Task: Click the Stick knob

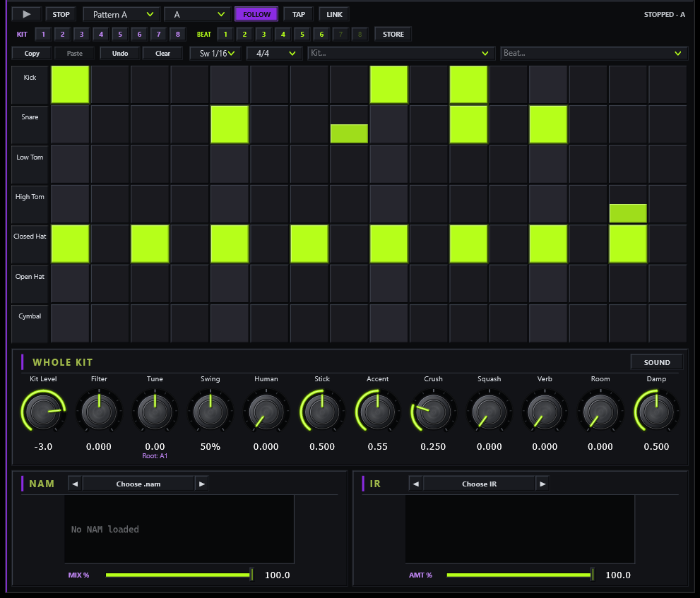Action: point(322,411)
